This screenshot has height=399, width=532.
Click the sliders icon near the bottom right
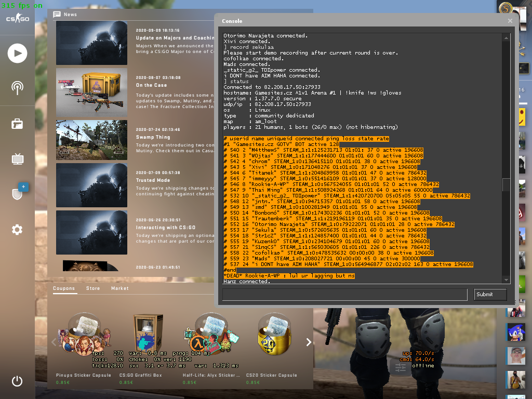point(401,367)
